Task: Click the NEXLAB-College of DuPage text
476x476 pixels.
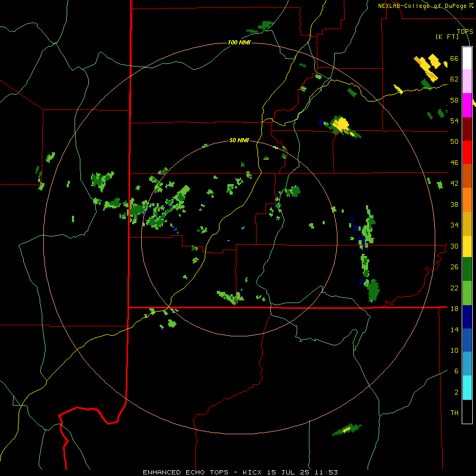Action: coord(423,6)
